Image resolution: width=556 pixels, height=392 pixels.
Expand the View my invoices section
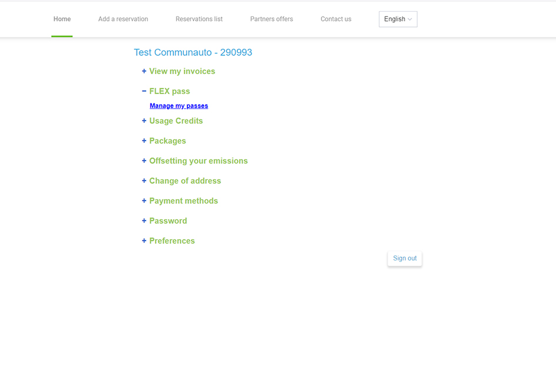coord(182,71)
